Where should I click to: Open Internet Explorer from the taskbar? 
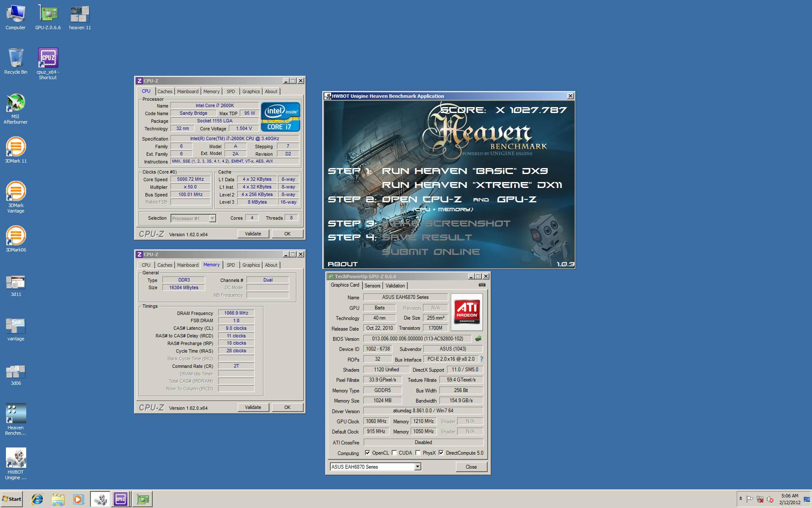[37, 499]
